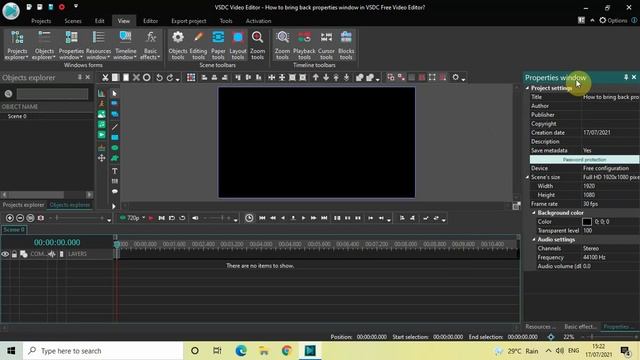Open the Activation tab
Image resolution: width=640 pixels, height=360 pixels.
click(258, 21)
